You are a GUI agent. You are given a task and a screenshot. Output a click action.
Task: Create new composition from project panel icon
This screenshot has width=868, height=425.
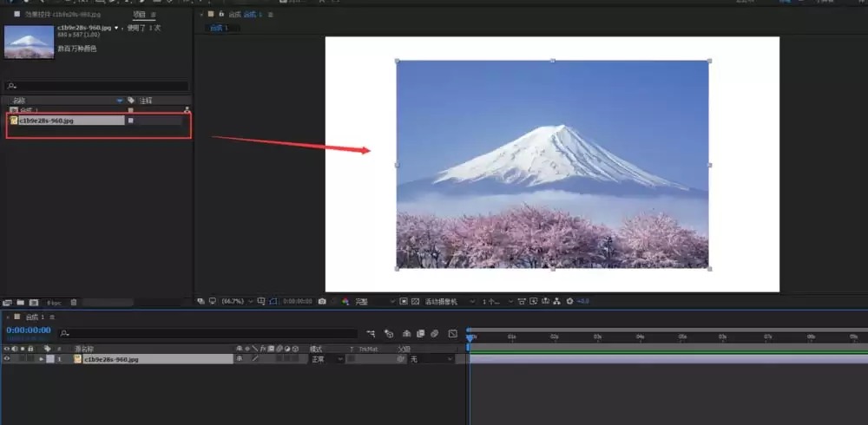click(34, 303)
